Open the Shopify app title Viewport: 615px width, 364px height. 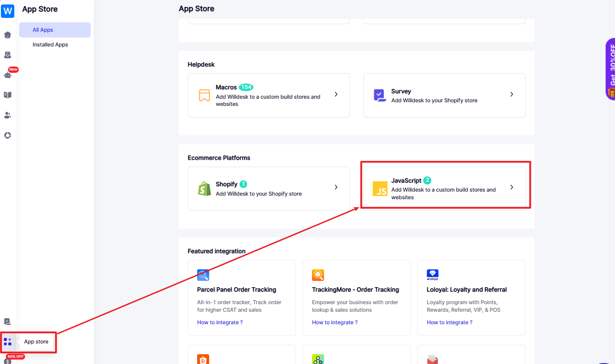[x=227, y=184]
